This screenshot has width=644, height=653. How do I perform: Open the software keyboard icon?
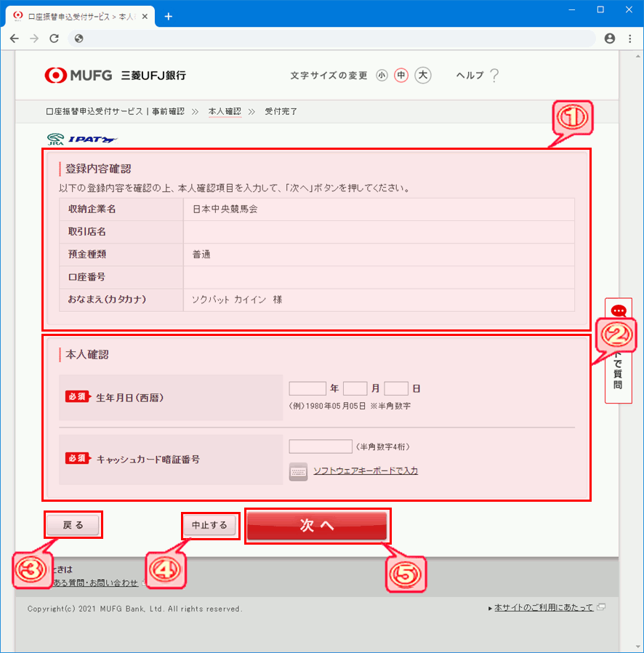click(298, 471)
